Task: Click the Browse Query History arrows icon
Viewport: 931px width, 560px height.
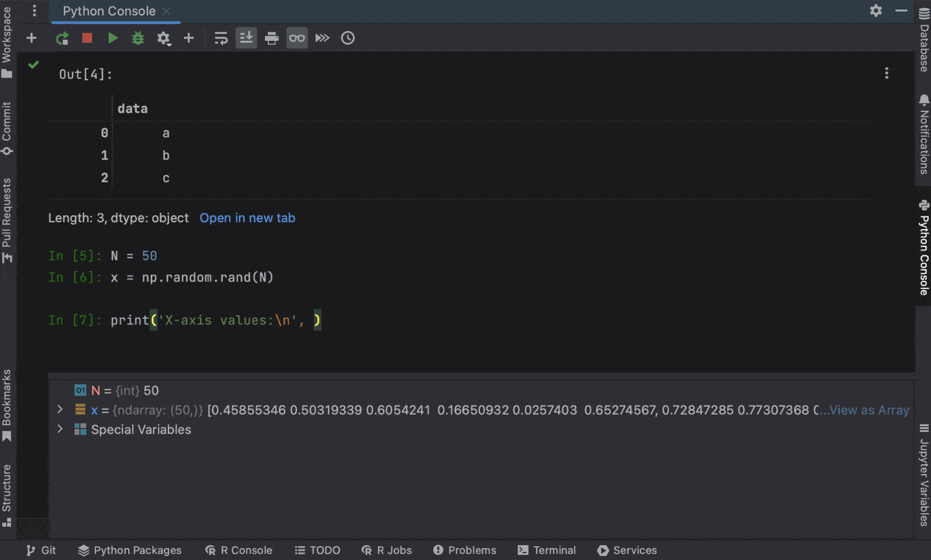Action: [322, 38]
